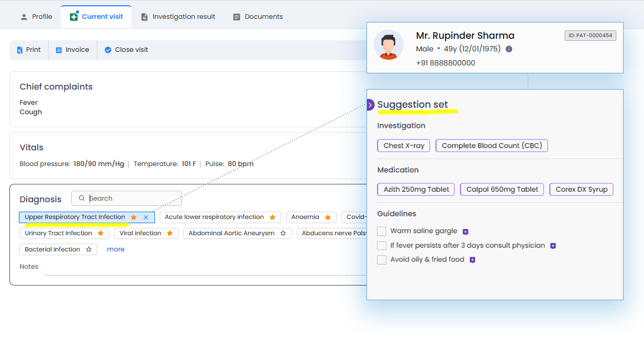
Task: Unstar the Anaemia diagnosis
Action: click(x=328, y=217)
